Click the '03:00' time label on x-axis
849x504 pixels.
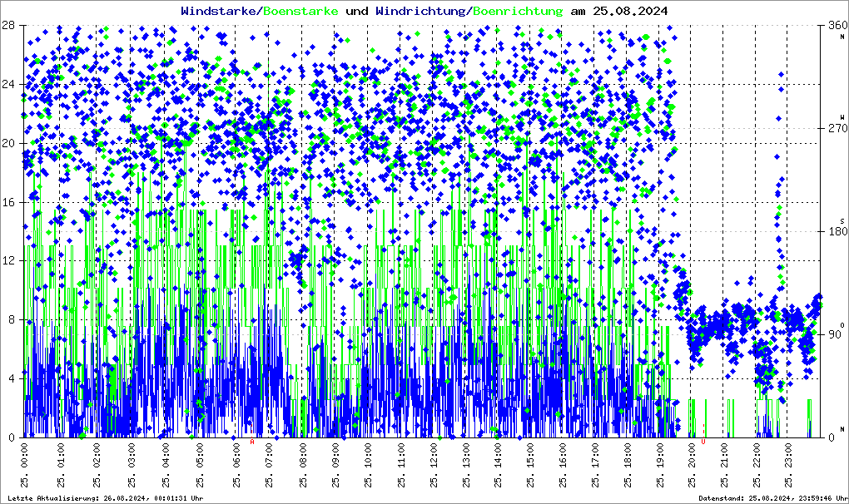(132, 456)
